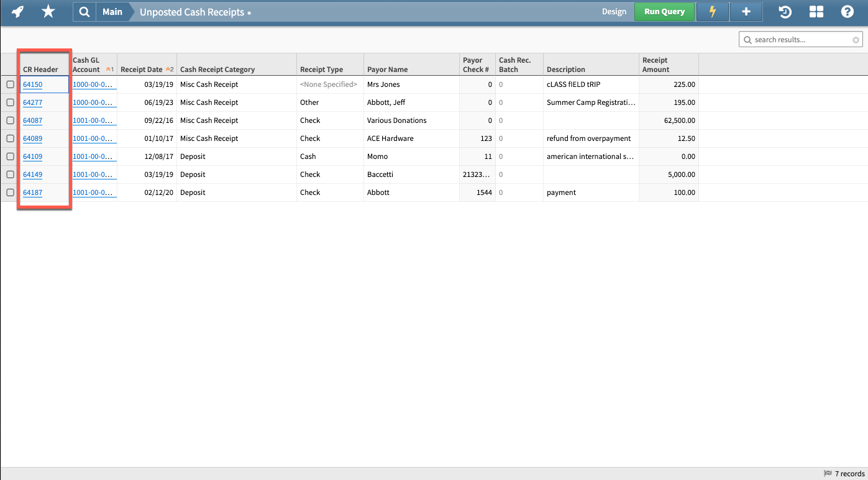
Task: Check the row checkbox for receipt 64150
Action: pyautogui.click(x=9, y=84)
